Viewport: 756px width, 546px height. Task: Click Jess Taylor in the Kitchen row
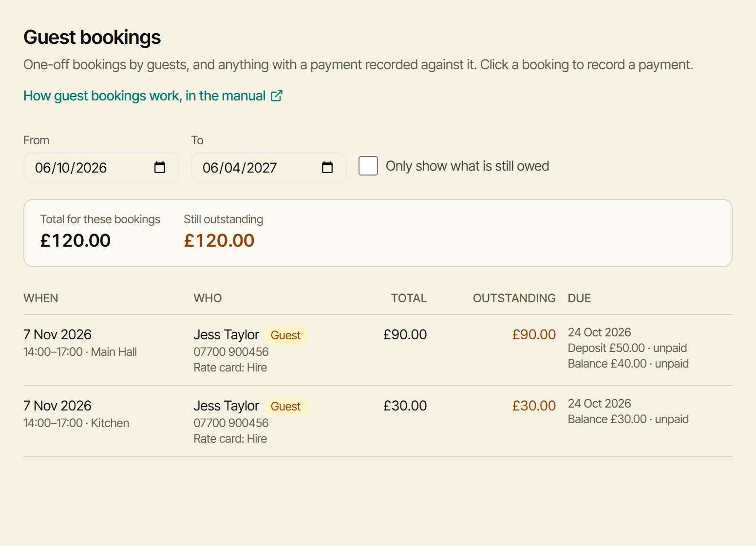click(227, 406)
